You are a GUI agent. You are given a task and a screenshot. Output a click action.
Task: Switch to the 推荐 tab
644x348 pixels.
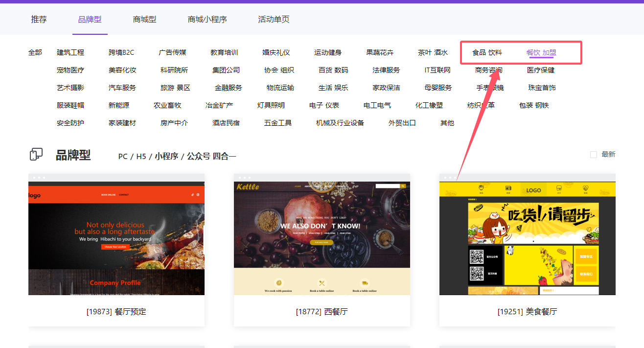point(39,20)
